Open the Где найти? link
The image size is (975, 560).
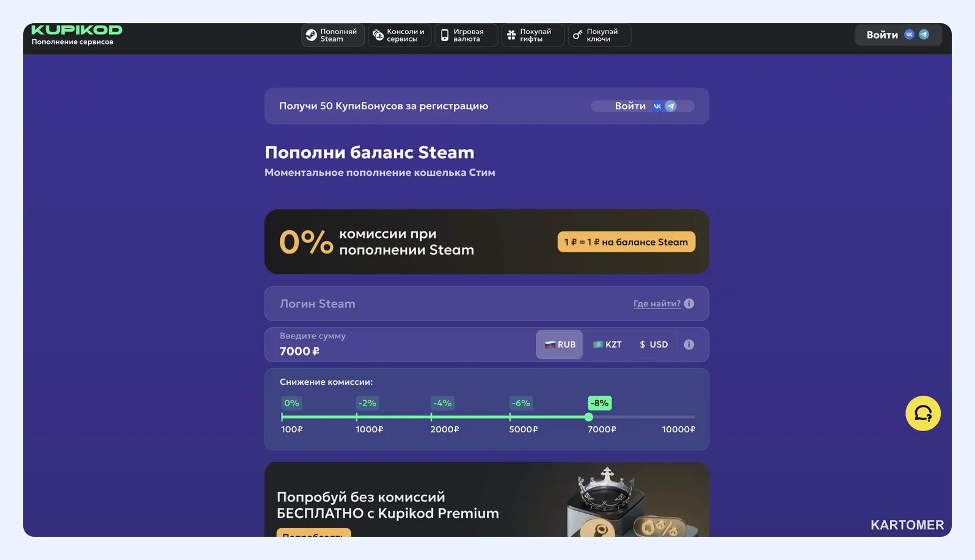tap(657, 304)
